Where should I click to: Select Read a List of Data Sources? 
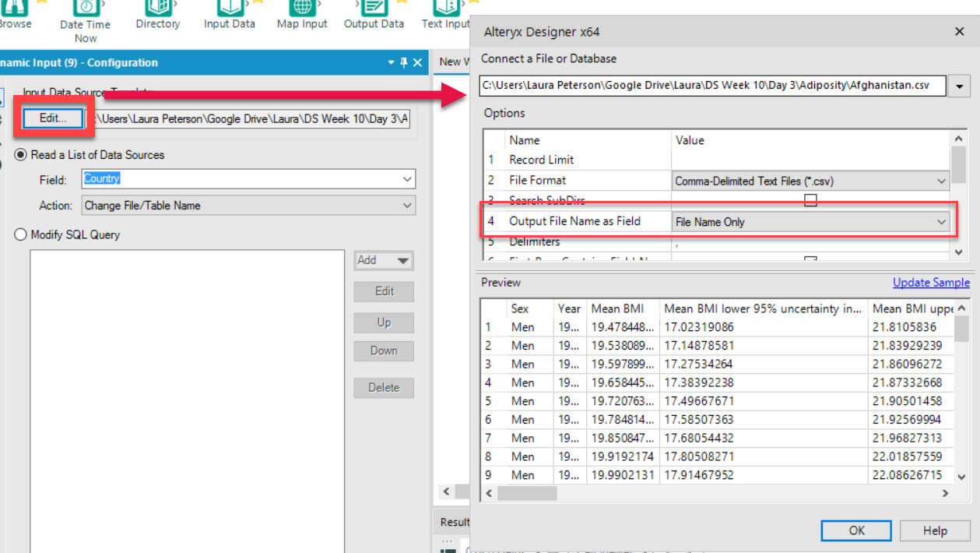pos(21,155)
